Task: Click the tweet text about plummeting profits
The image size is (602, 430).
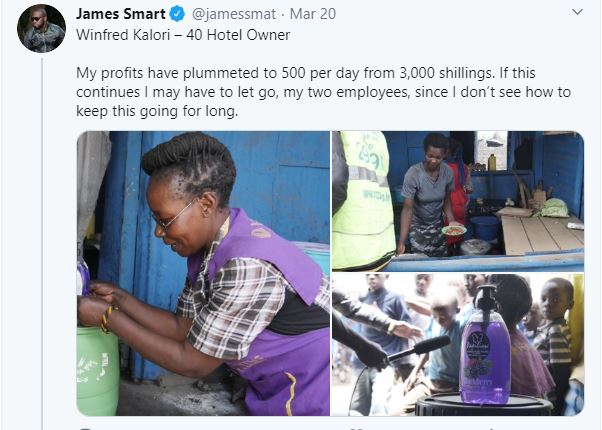Action: coord(323,92)
